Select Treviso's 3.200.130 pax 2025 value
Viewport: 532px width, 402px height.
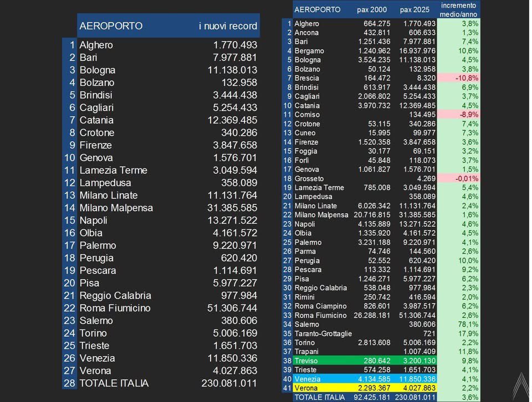coord(420,361)
